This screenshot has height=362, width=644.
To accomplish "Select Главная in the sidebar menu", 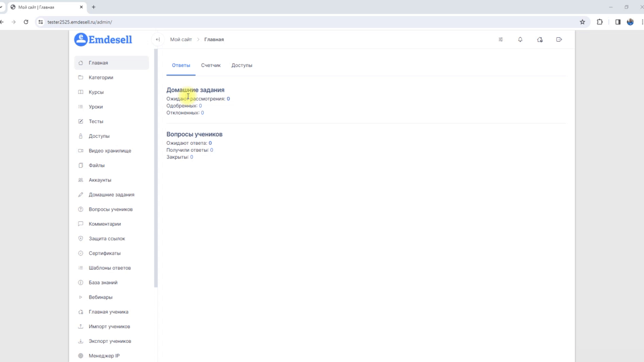I will (x=112, y=63).
